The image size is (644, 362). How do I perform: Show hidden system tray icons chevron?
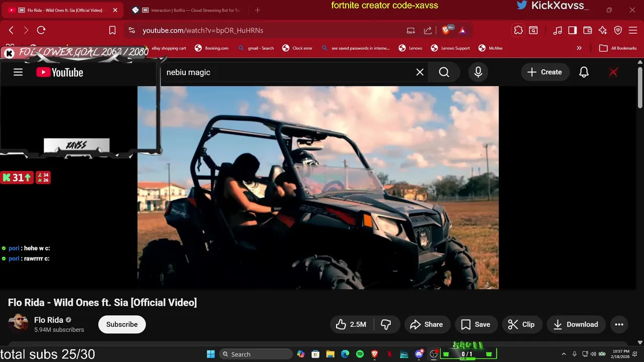563,354
